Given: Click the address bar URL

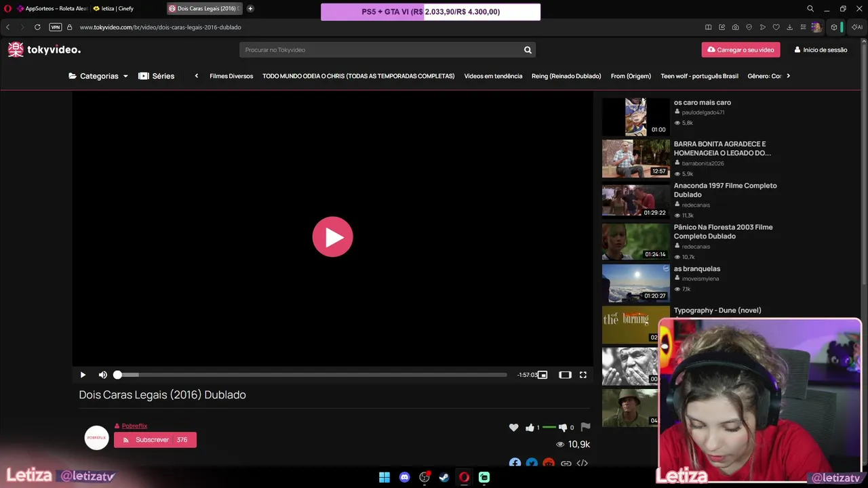Looking at the screenshot, I should pyautogui.click(x=160, y=27).
